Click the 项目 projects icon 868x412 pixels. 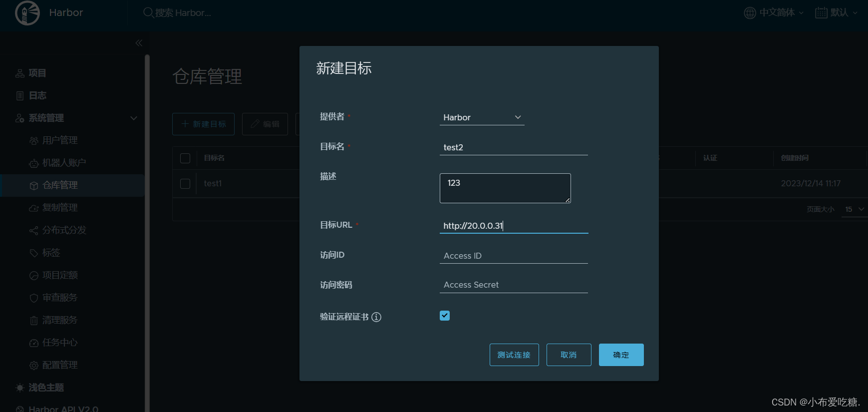pos(20,73)
